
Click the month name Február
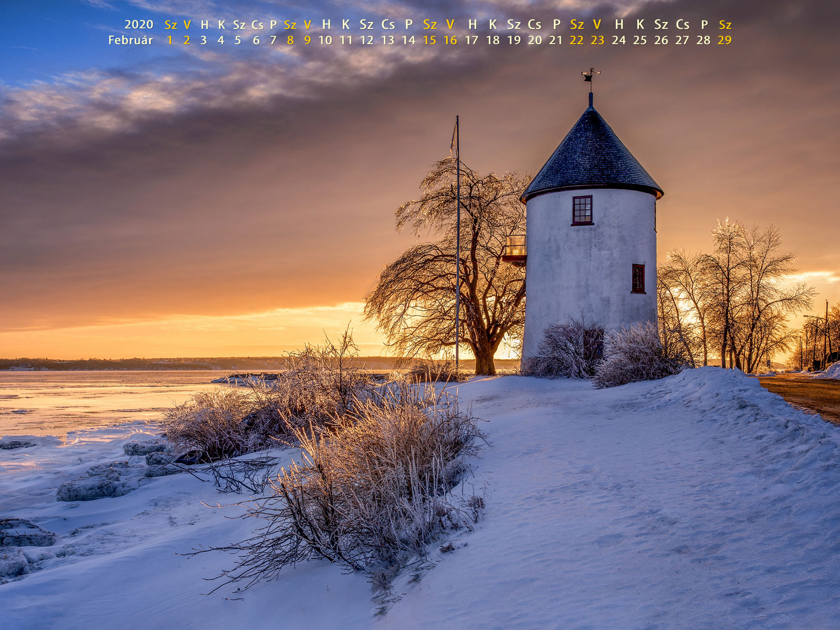click(x=131, y=39)
